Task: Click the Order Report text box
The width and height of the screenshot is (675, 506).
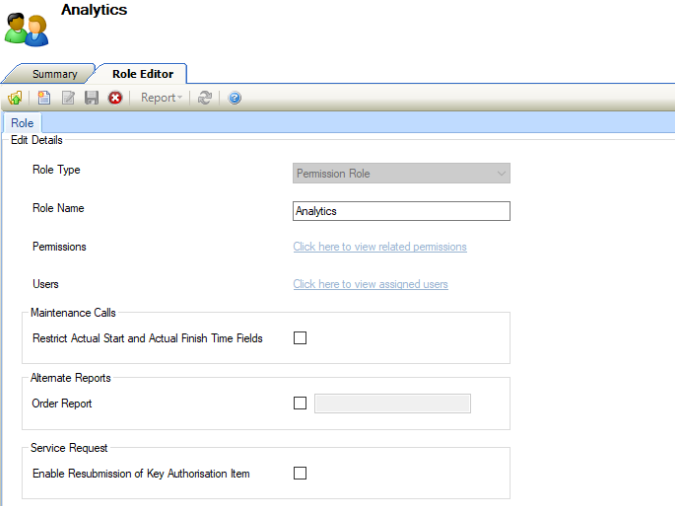Action: 392,403
